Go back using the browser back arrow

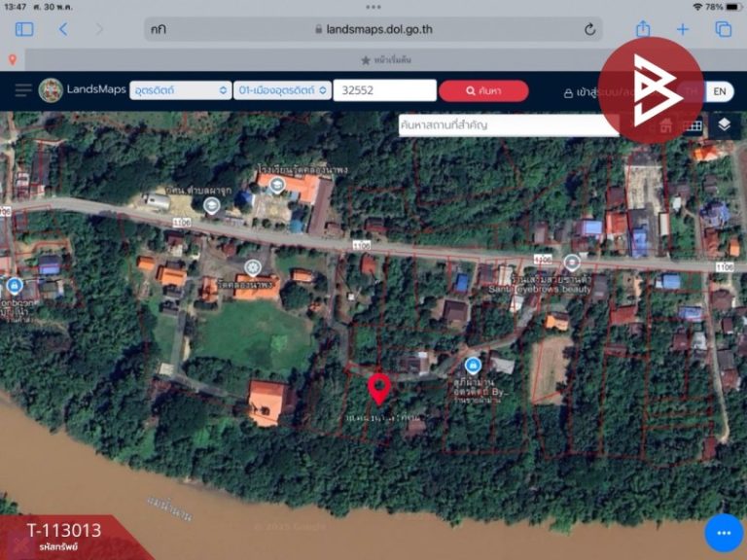point(63,29)
